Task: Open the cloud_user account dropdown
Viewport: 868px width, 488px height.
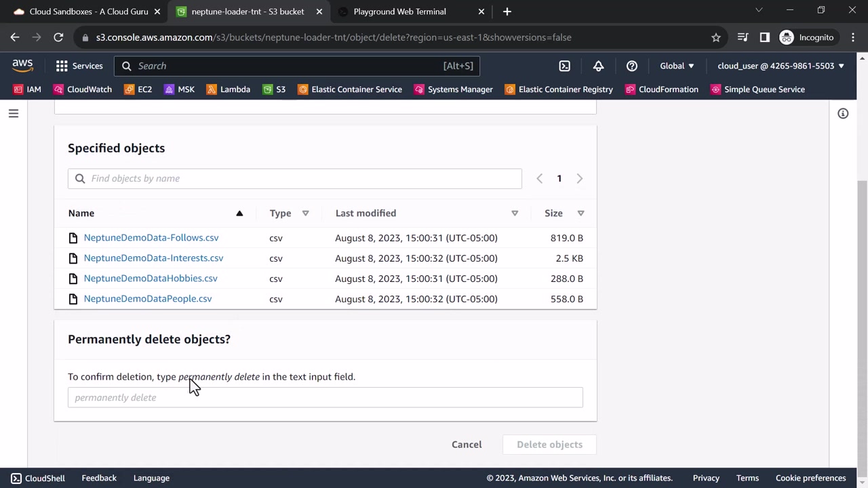Action: point(781,66)
